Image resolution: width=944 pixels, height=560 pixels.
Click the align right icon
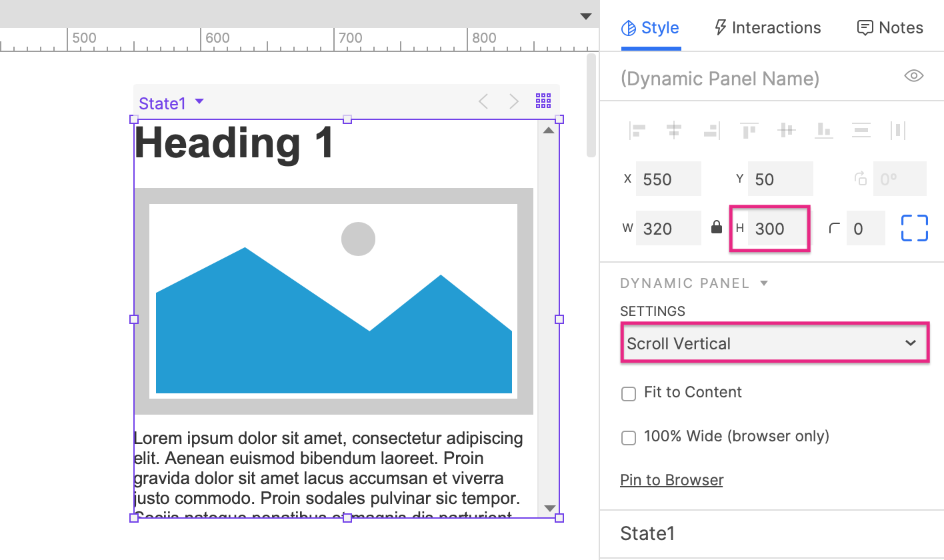tap(711, 131)
